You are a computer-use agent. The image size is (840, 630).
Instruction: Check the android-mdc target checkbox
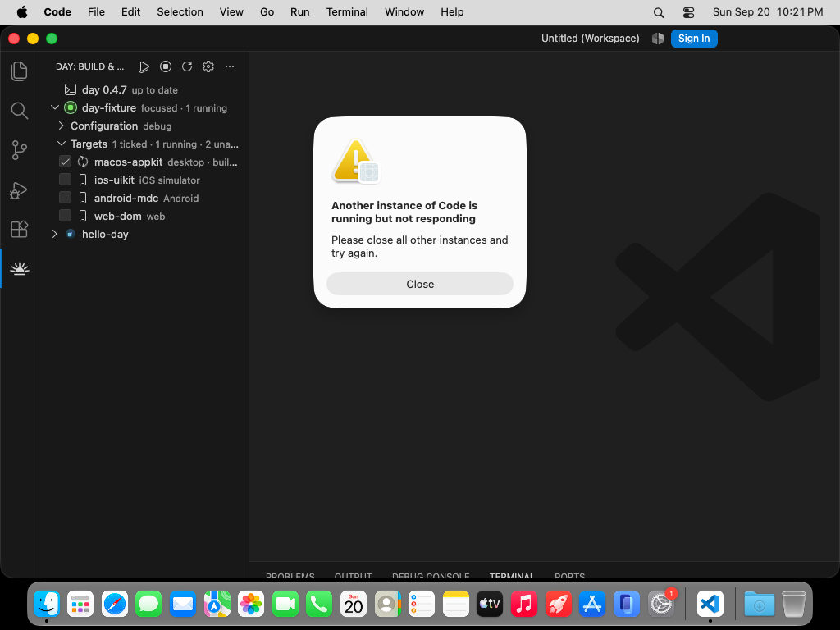click(x=65, y=198)
